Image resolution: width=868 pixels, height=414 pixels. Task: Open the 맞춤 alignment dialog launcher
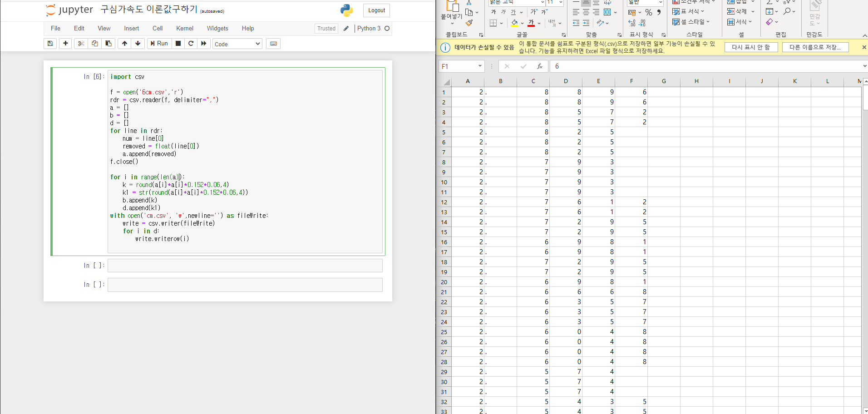coord(620,35)
